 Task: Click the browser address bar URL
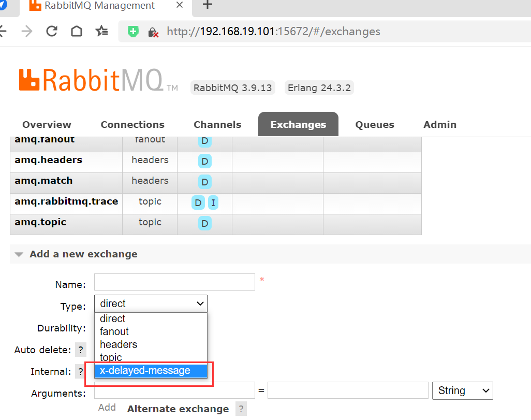(273, 32)
